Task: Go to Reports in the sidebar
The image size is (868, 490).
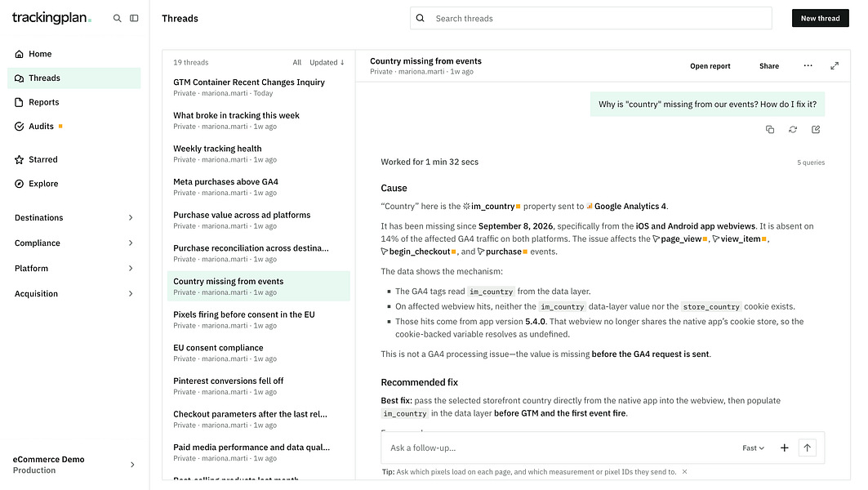Action: click(x=74, y=102)
